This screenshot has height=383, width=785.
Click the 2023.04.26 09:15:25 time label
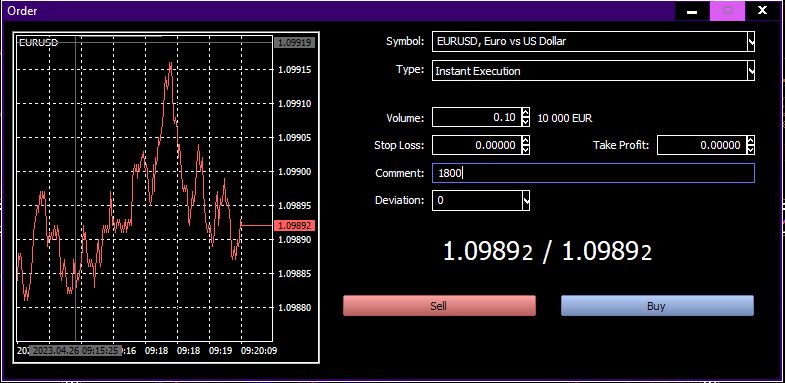tap(75, 350)
